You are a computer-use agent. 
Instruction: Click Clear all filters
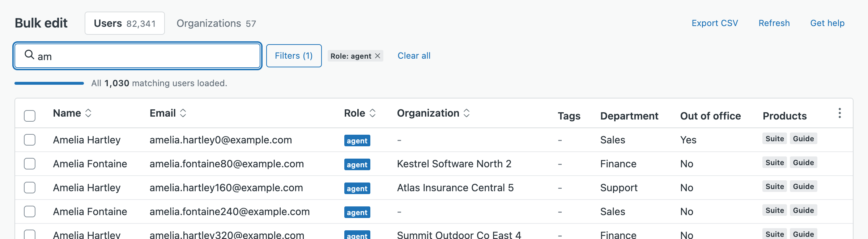[414, 56]
